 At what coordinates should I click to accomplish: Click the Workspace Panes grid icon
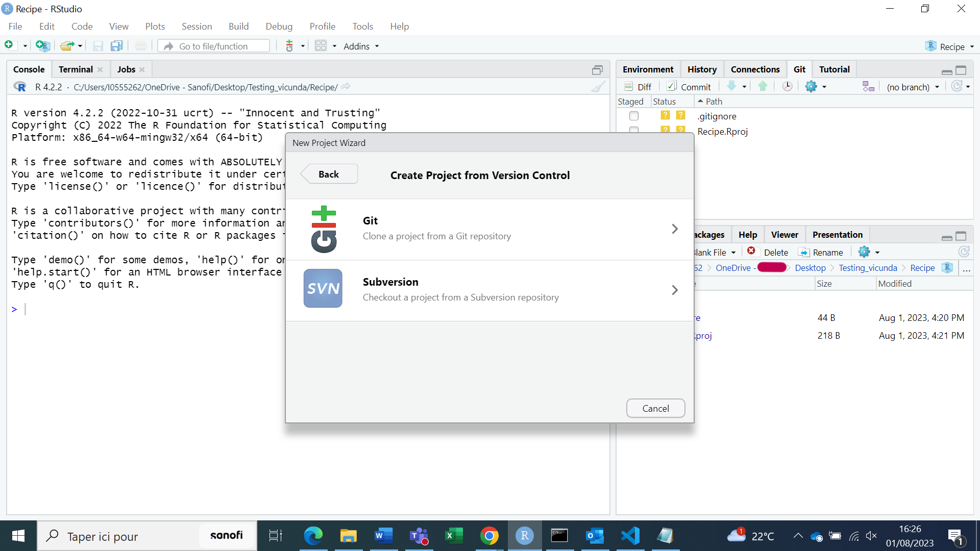point(321,46)
